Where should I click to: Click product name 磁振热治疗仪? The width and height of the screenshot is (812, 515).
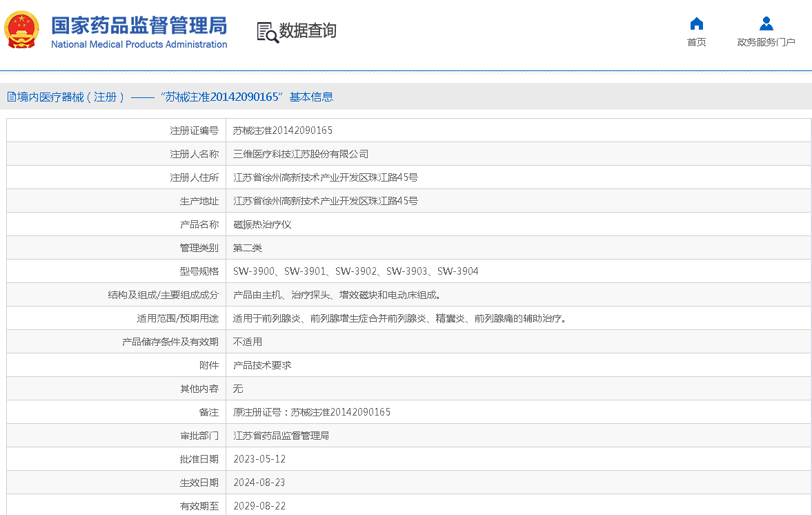(x=262, y=224)
